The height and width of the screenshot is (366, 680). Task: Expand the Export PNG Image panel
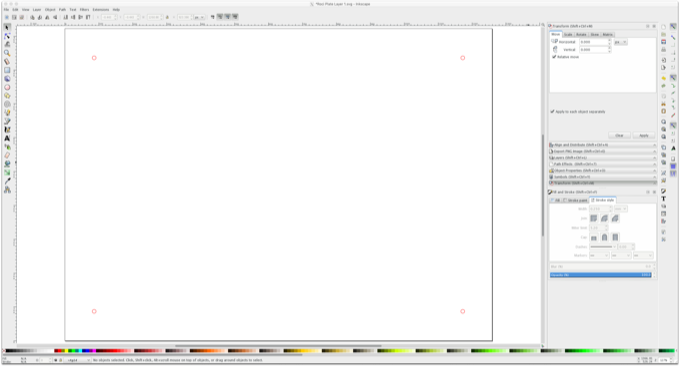pyautogui.click(x=602, y=151)
